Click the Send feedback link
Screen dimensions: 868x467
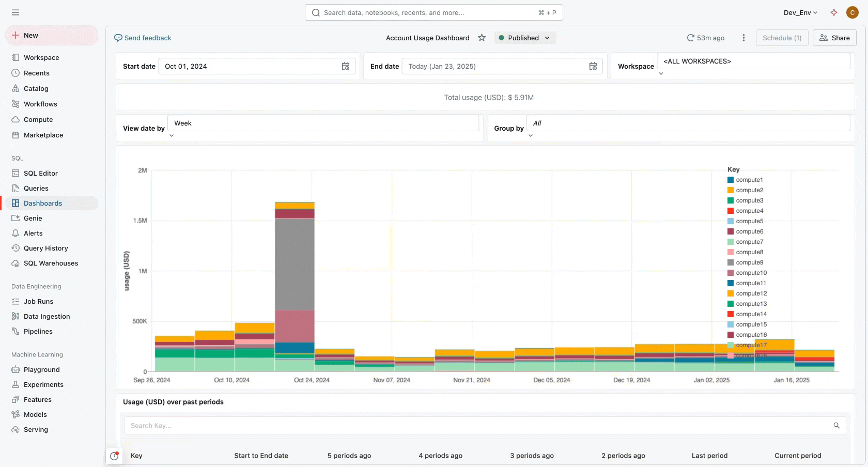pyautogui.click(x=143, y=38)
